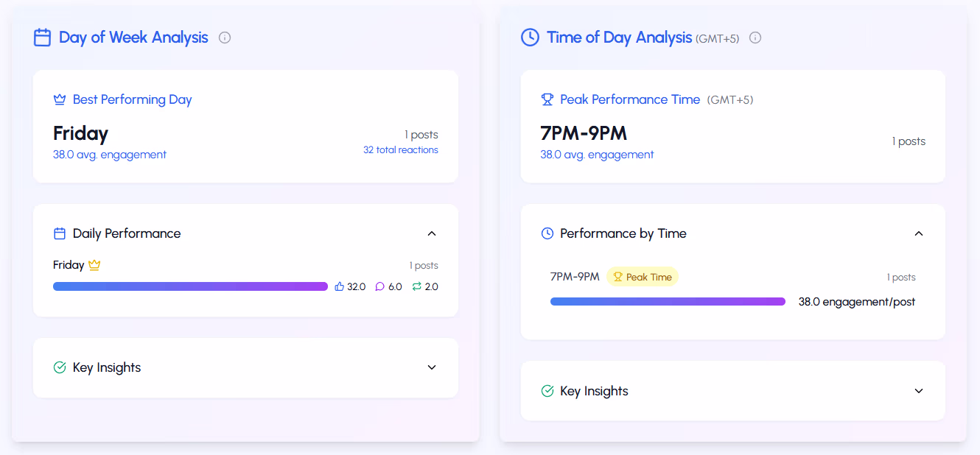The height and width of the screenshot is (455, 980).
Task: Click the comments bubble icon showing 6.0
Action: pyautogui.click(x=379, y=286)
